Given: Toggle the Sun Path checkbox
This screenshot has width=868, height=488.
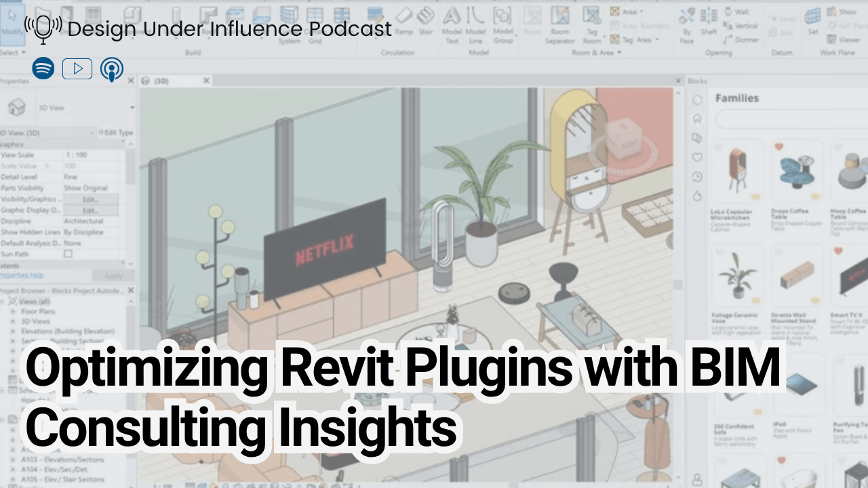Looking at the screenshot, I should pos(68,253).
